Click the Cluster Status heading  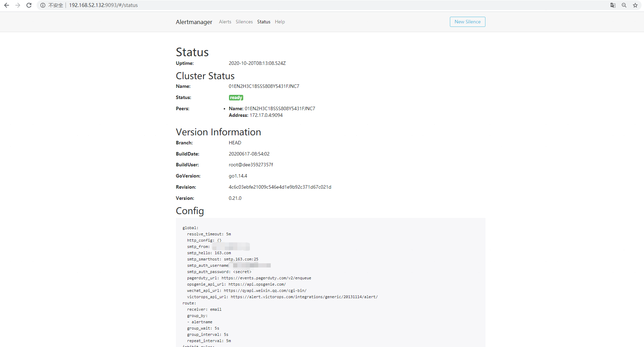click(x=205, y=76)
